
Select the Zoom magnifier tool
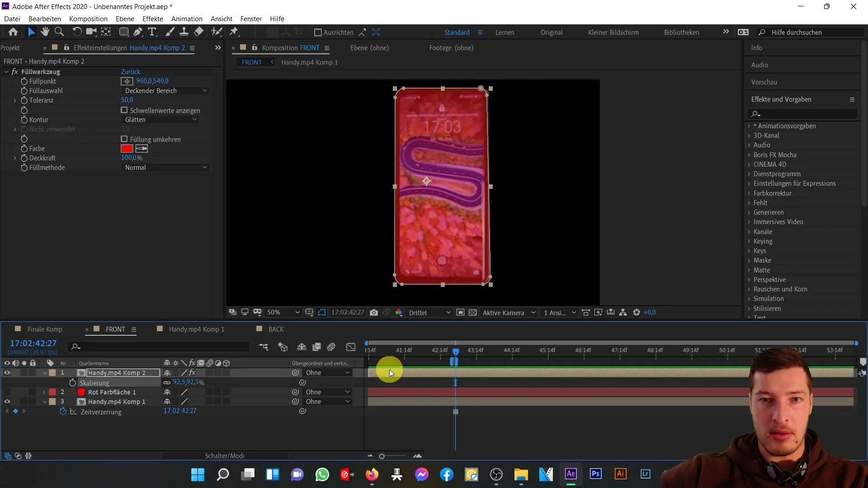click(59, 32)
